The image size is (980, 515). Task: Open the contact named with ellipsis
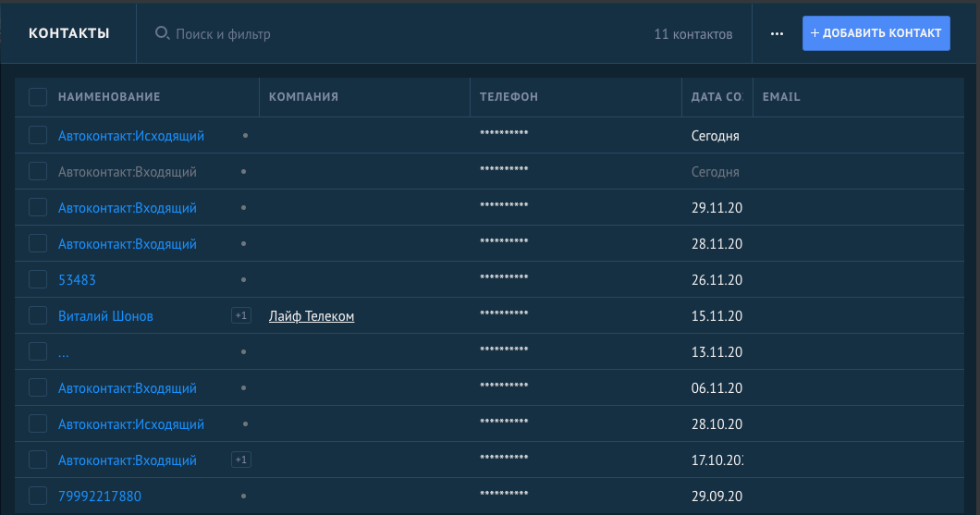(x=64, y=352)
